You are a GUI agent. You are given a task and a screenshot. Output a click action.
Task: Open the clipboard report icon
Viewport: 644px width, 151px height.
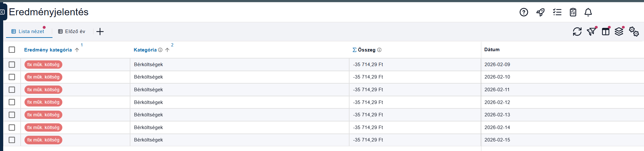click(x=573, y=12)
